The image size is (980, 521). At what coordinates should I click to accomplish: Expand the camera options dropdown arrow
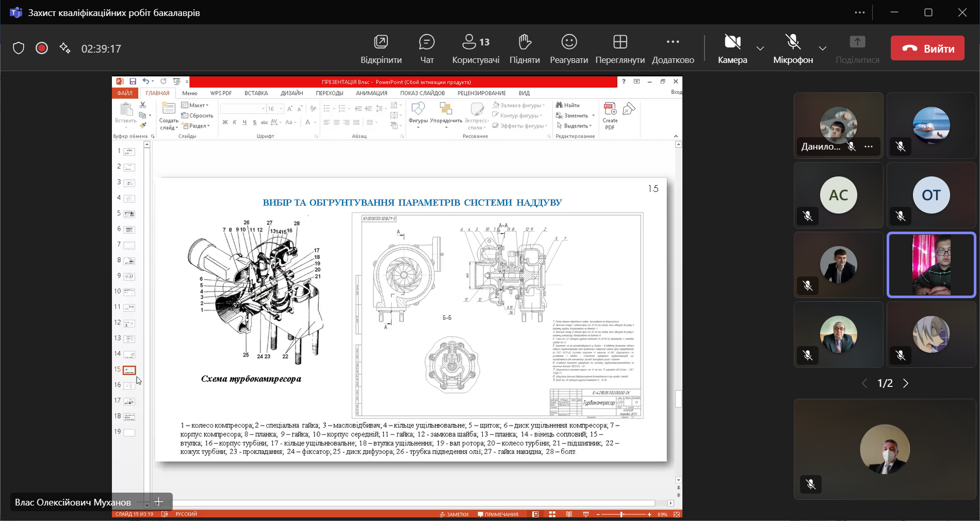coord(760,48)
